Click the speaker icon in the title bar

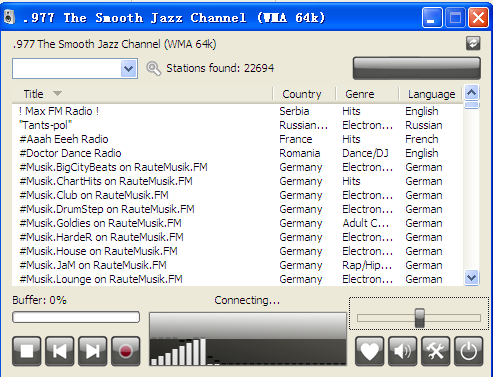click(9, 17)
